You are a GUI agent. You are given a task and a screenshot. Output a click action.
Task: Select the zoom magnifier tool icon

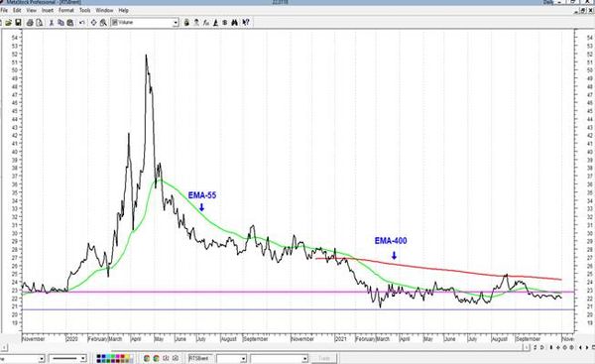pyautogui.click(x=103, y=23)
